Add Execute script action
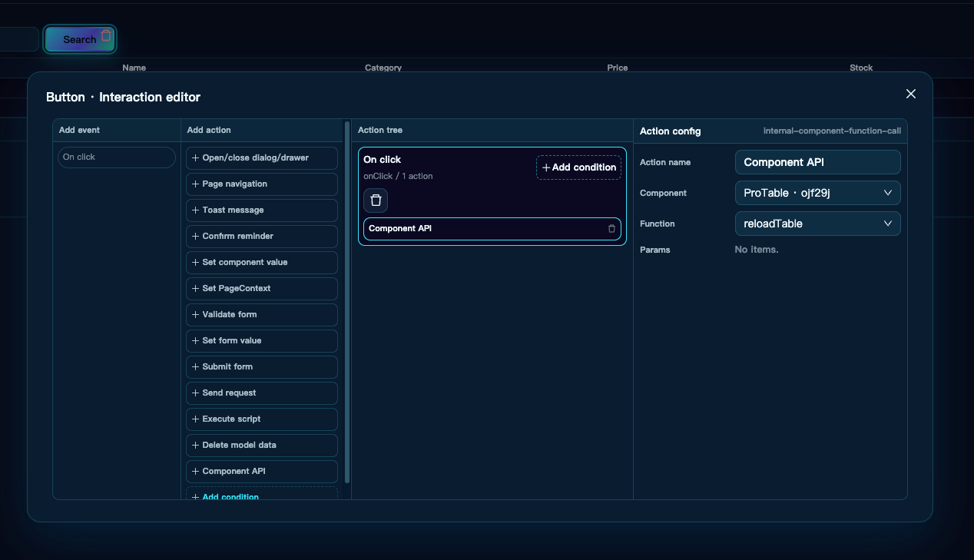The image size is (974, 560). click(262, 419)
